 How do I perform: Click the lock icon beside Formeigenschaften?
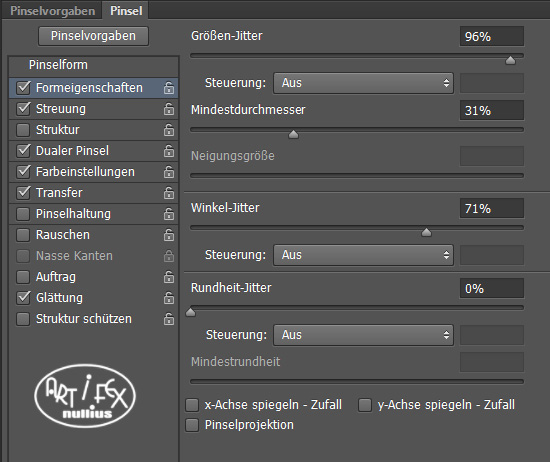[x=169, y=88]
